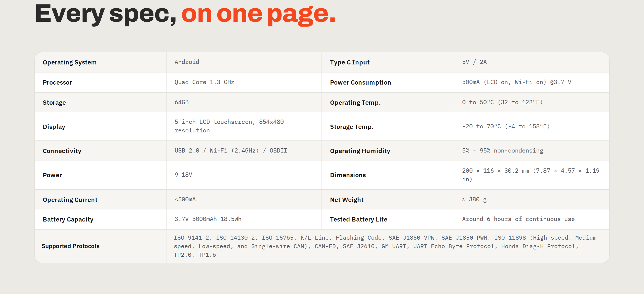Select the 'Processor' label
The height and width of the screenshot is (294, 644).
(57, 83)
